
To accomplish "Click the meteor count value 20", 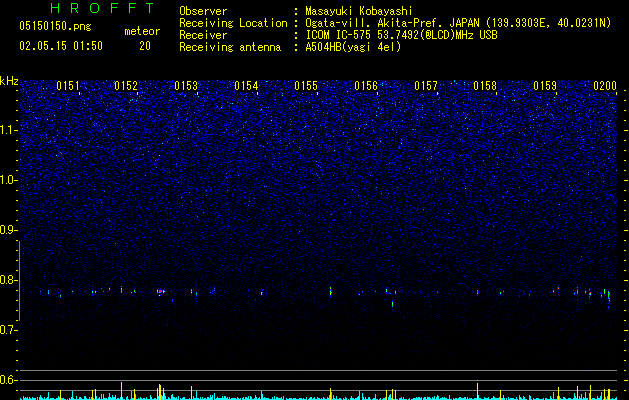I will (x=145, y=46).
